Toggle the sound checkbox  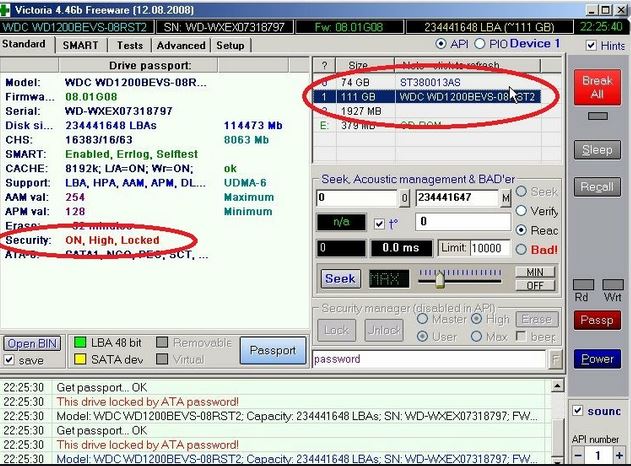tap(577, 410)
